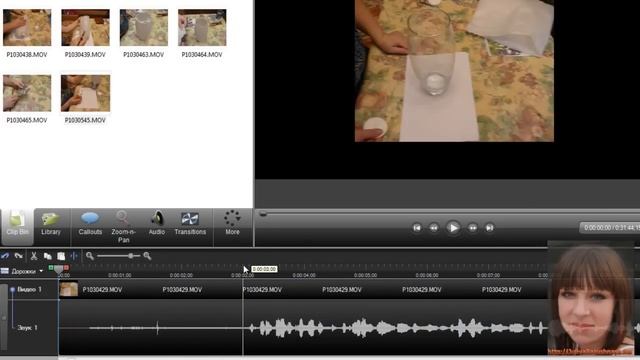This screenshot has height=360, width=640.
Task: Select the P1030463.MOV clip thumbnail
Action: 144,27
